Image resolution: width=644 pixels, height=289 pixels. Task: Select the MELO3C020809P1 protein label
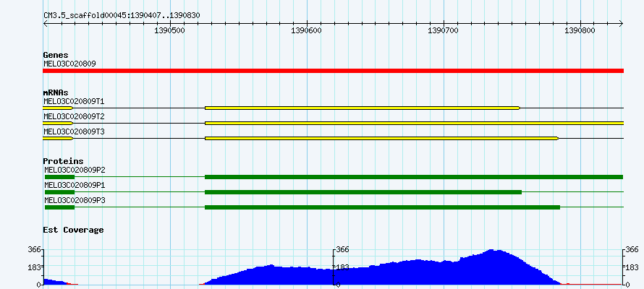tap(75, 185)
